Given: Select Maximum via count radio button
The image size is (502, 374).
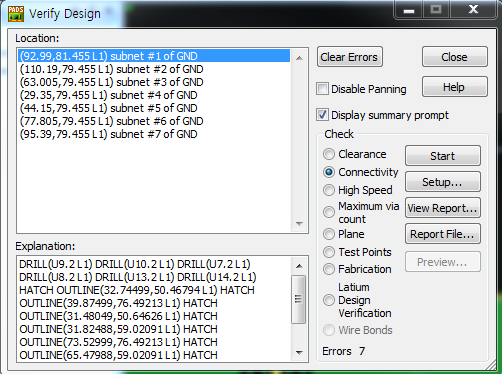Looking at the screenshot, I should pyautogui.click(x=329, y=212).
